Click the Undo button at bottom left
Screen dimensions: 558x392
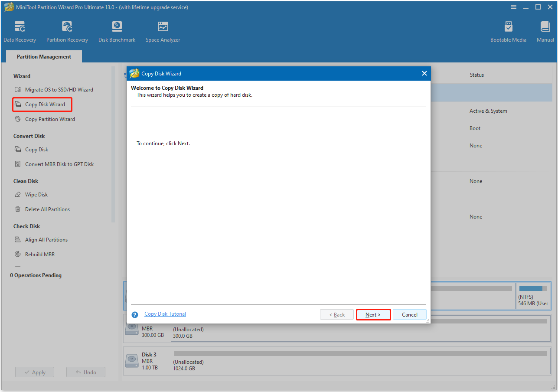pyautogui.click(x=85, y=372)
